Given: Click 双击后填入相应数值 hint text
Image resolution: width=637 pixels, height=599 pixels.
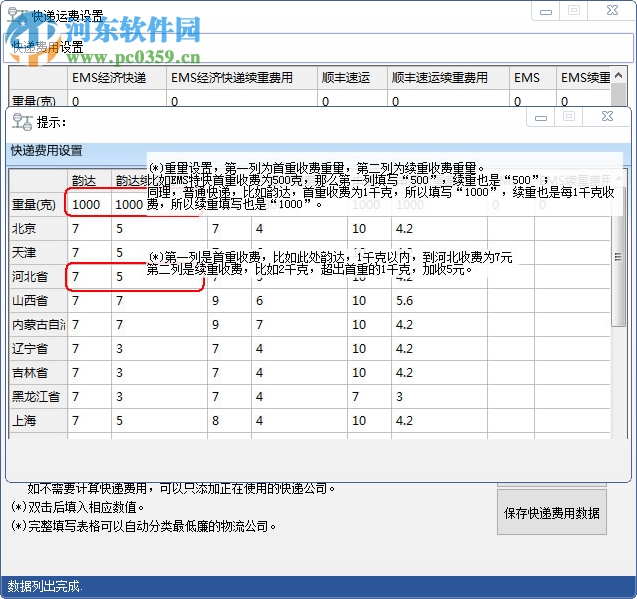Looking at the screenshot, I should pos(78,508).
